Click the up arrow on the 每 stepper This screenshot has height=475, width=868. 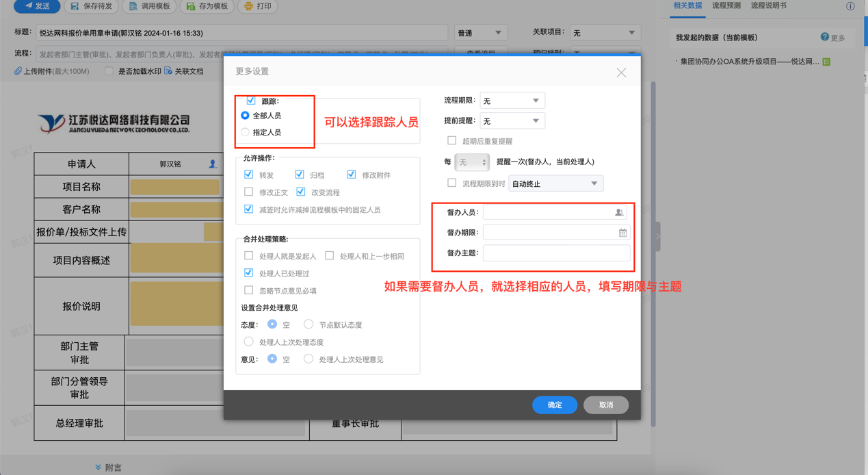tap(483, 159)
